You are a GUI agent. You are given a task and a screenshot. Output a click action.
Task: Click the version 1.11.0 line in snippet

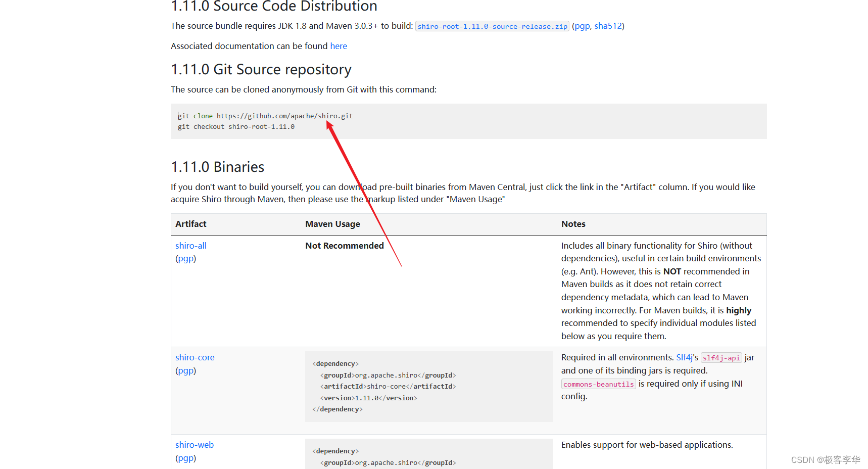tap(369, 398)
